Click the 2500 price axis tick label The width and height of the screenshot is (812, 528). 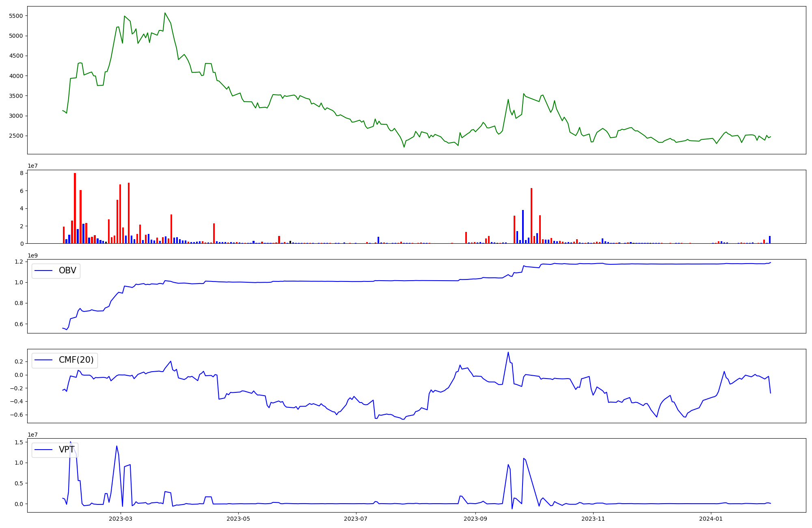[x=16, y=136]
